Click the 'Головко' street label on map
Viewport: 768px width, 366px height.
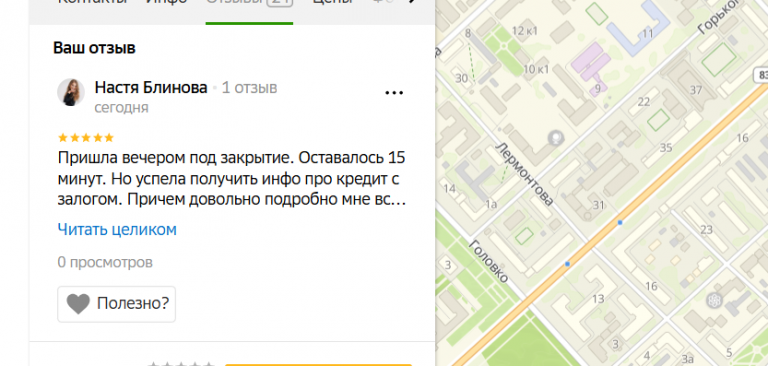[x=488, y=262]
